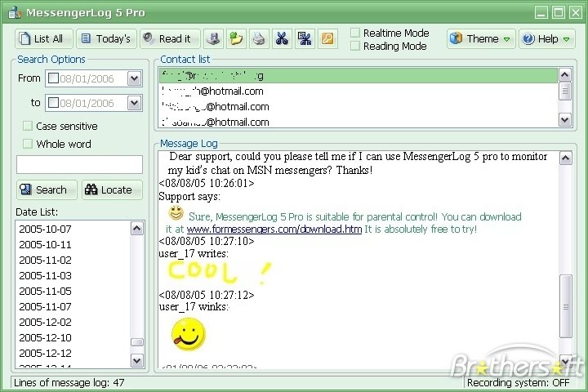Viewport: 588px width, 392px height.
Task: Click 'user_17 winks:' line in log
Action: (x=194, y=307)
